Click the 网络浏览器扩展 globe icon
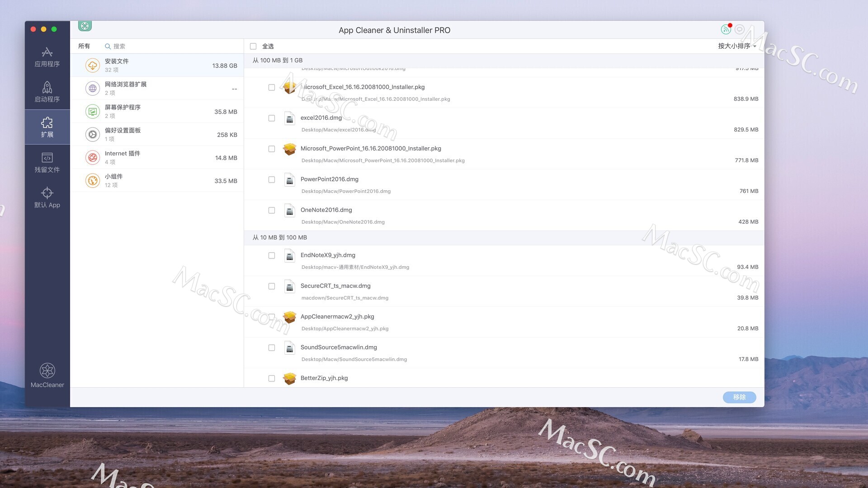The height and width of the screenshot is (488, 868). tap(92, 89)
